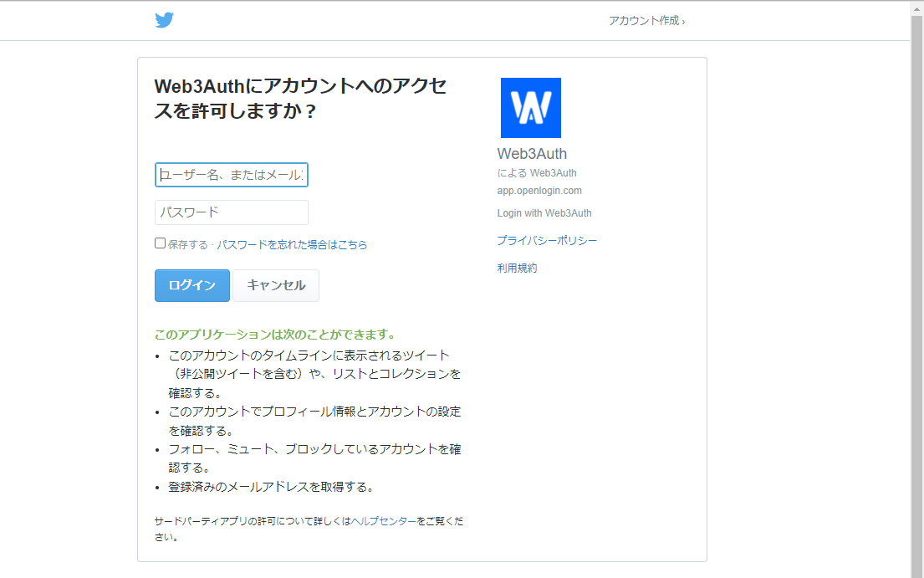Focus the username or email input field
This screenshot has height=578, width=924.
231,175
